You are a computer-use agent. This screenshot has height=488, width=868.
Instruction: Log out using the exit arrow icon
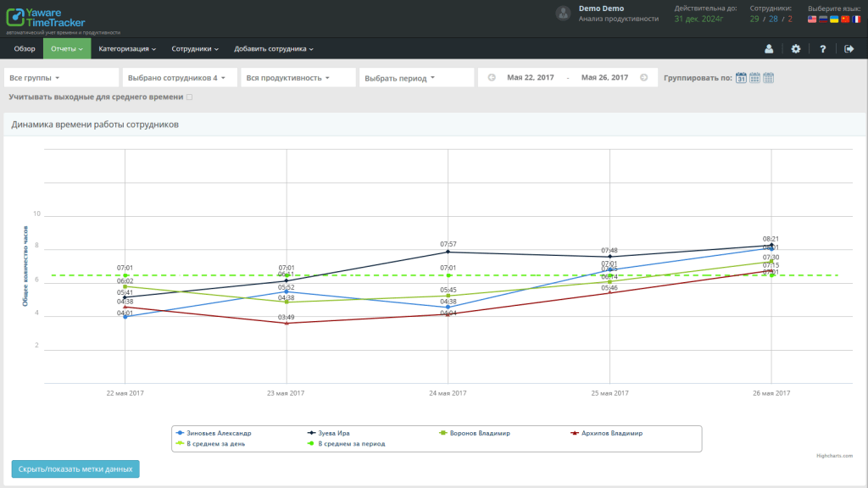pos(849,49)
